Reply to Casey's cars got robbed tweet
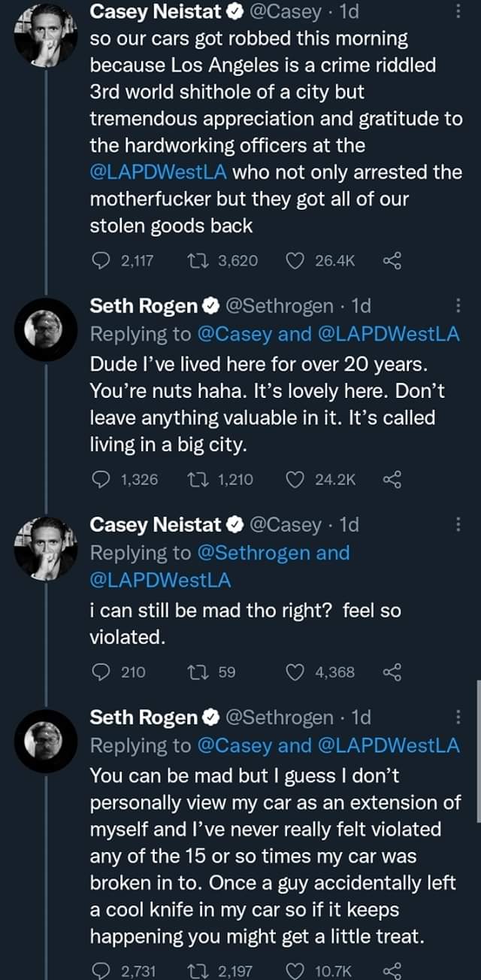This screenshot has height=980, width=481. pyautogui.click(x=99, y=260)
